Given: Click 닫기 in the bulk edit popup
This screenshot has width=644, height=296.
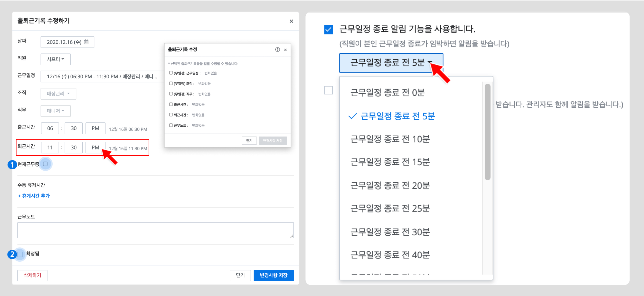Looking at the screenshot, I should pos(249,141).
